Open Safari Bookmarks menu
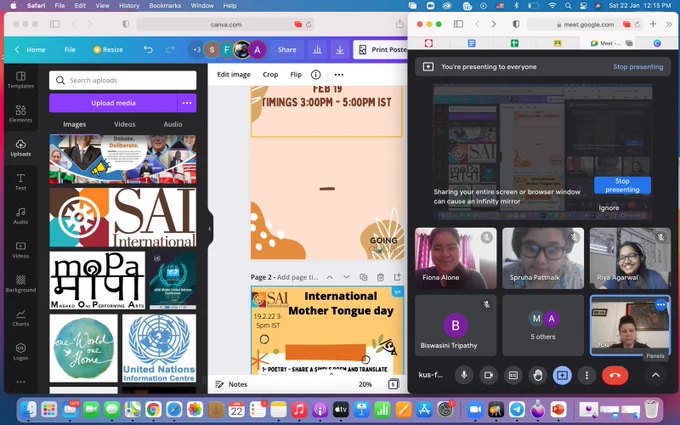The image size is (680, 425). click(165, 6)
